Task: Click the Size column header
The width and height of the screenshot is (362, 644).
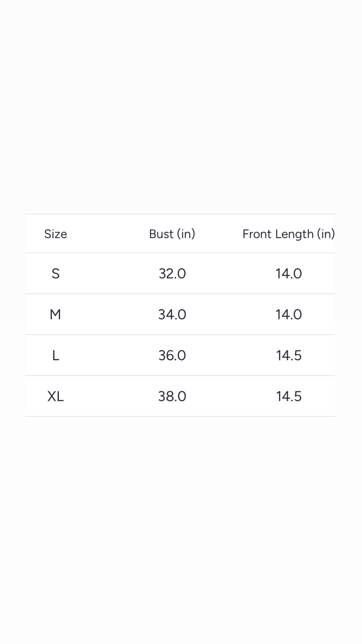Action: tap(56, 234)
